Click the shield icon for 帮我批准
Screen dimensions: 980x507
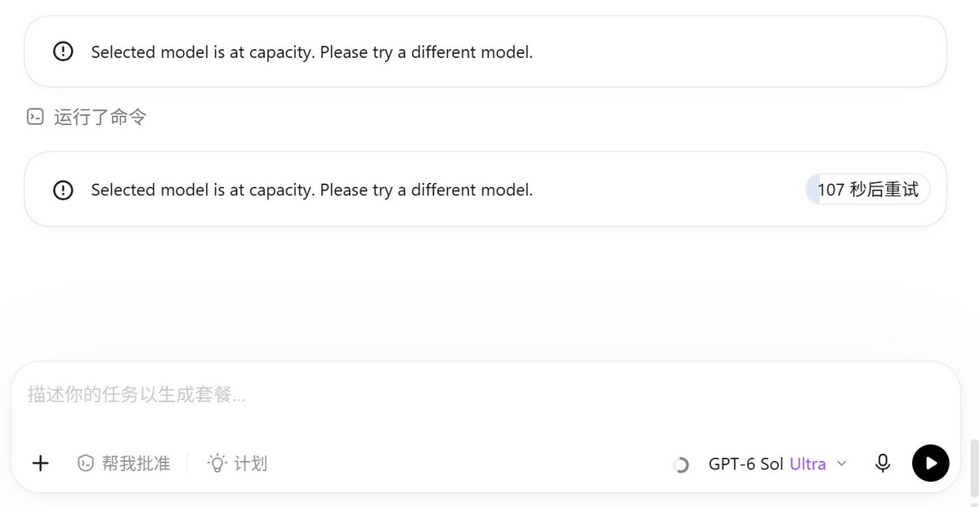point(85,463)
